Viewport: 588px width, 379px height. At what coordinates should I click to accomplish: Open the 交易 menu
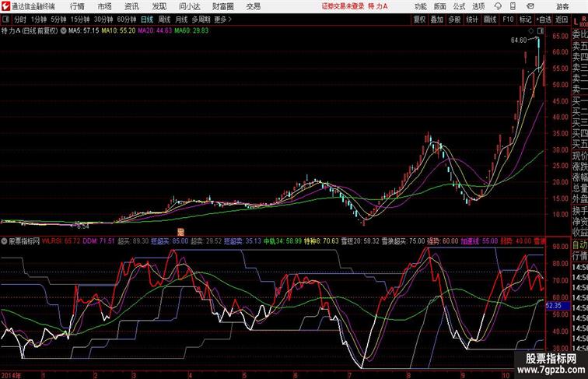point(254,6)
